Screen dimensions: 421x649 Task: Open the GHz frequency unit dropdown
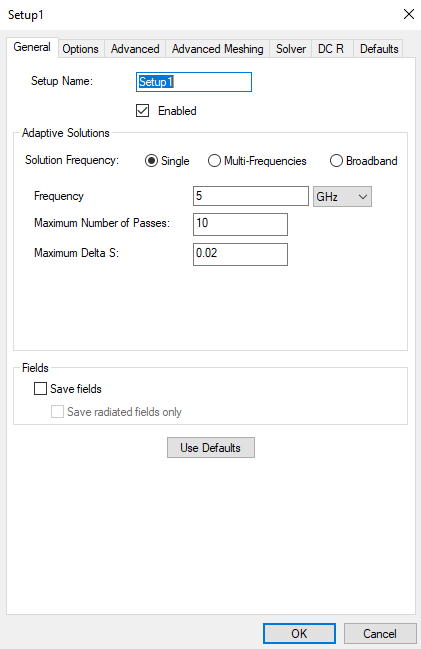pyautogui.click(x=342, y=196)
